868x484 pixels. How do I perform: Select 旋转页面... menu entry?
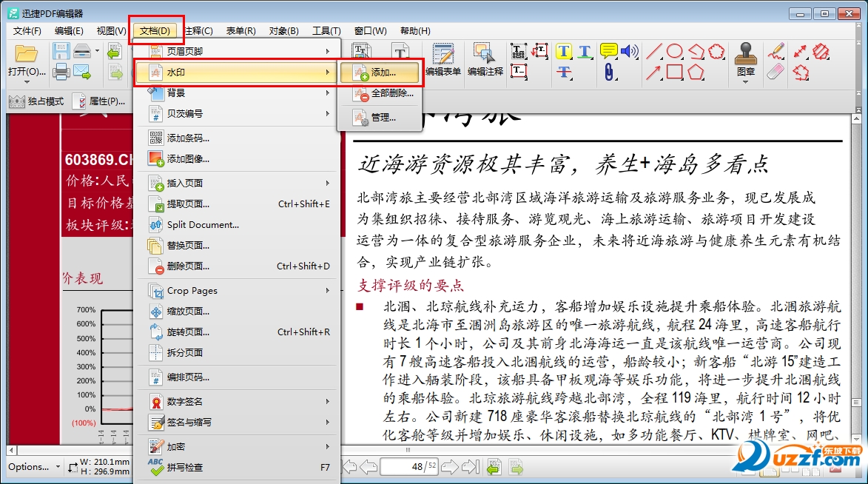(237, 332)
